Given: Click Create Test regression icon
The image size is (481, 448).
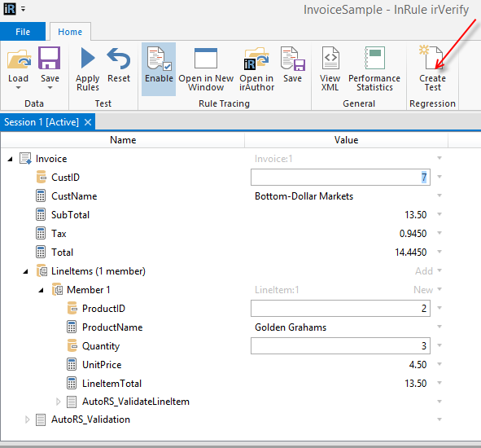Looking at the screenshot, I should (431, 58).
